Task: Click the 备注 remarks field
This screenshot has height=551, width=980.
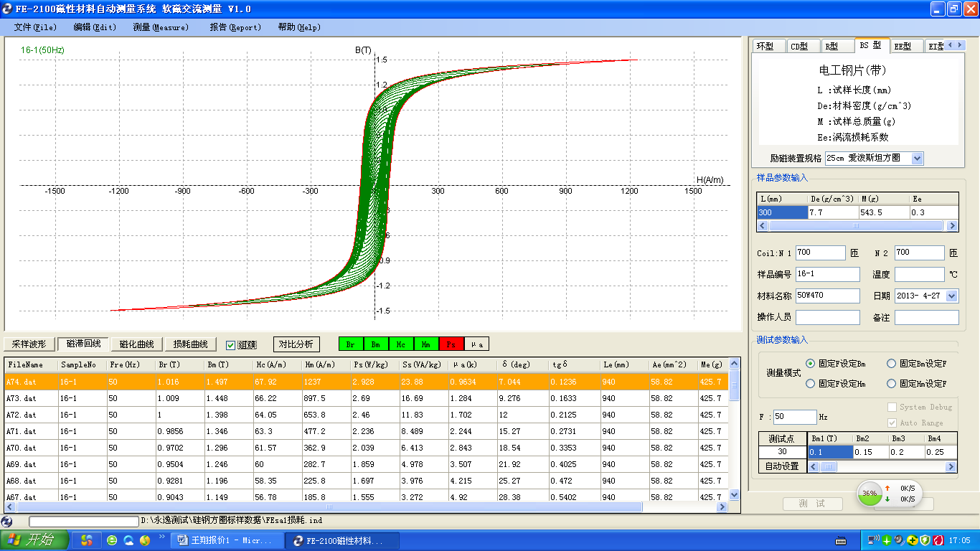Action: 926,317
